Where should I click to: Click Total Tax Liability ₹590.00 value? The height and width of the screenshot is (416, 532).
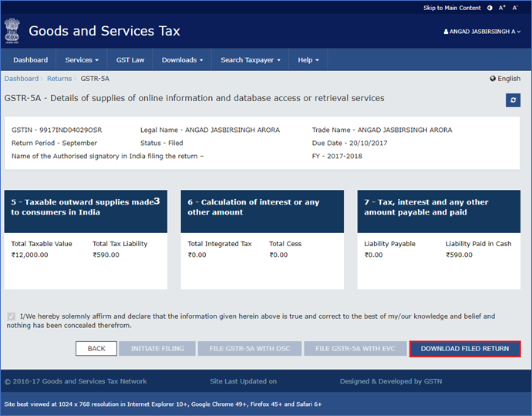(106, 255)
